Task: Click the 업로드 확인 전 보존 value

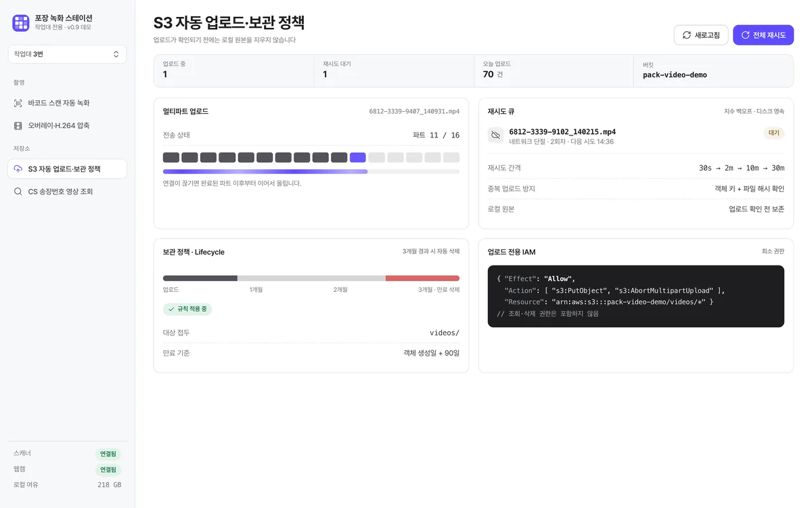Action: 757,209
